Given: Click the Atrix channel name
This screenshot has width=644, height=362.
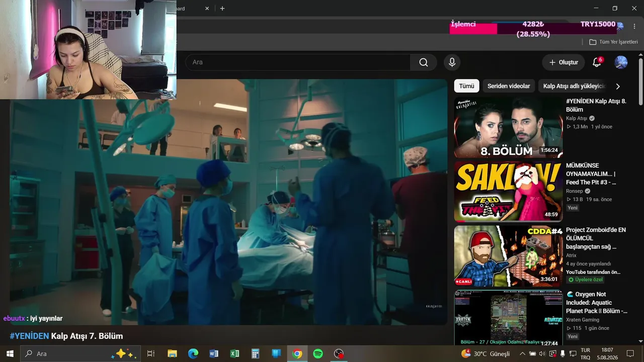Looking at the screenshot, I should coord(571,255).
